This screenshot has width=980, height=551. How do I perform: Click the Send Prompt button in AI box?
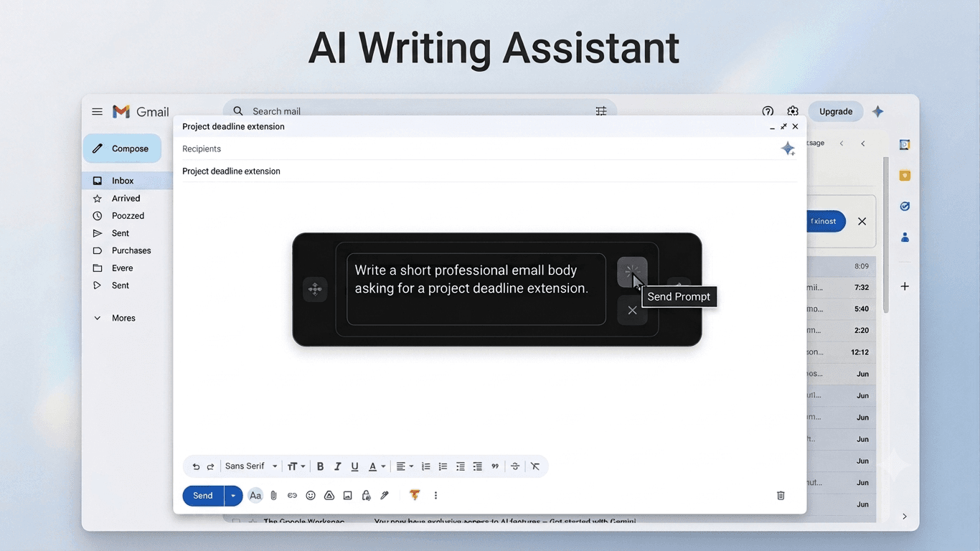[x=632, y=272]
